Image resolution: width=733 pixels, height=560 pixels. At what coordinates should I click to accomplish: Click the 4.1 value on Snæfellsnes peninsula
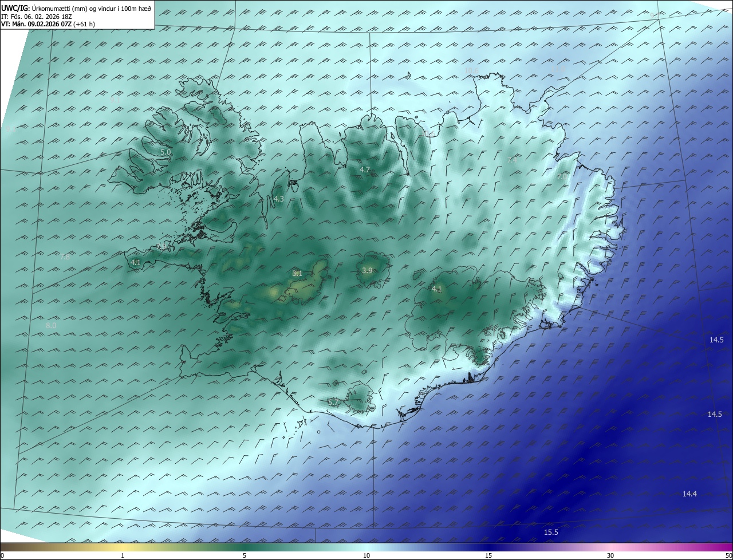pyautogui.click(x=136, y=262)
